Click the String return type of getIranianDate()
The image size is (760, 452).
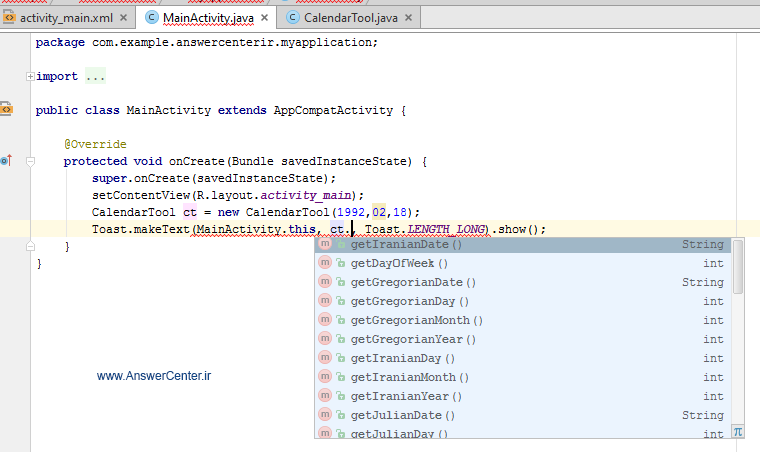click(703, 244)
